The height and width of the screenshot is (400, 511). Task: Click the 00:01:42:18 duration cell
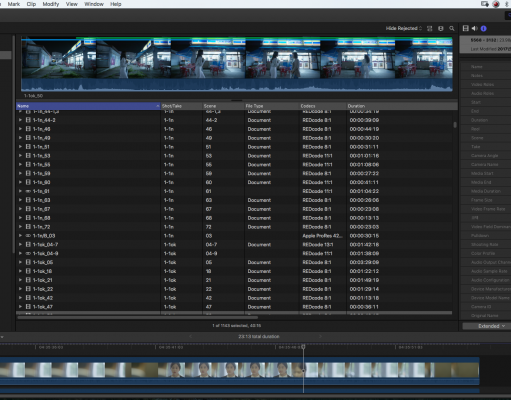coord(364,245)
